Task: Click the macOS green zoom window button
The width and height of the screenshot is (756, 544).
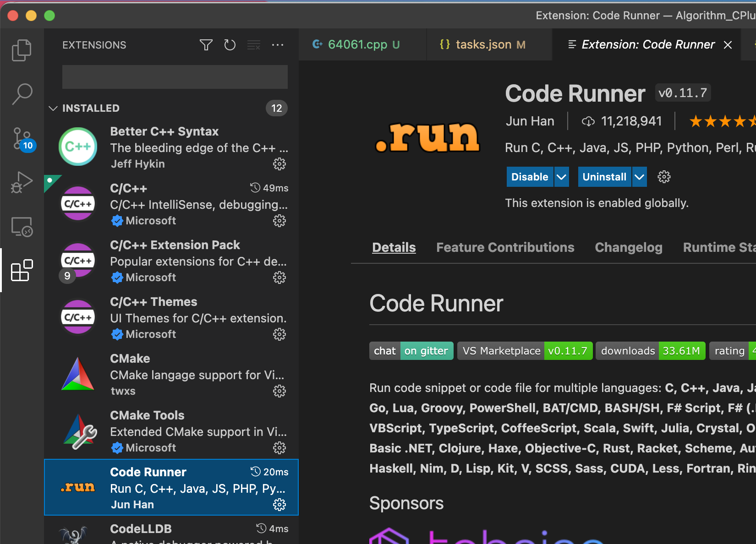Action: (x=49, y=16)
